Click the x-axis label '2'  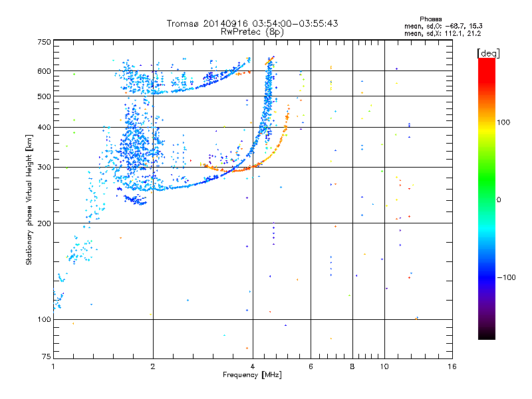153,366
